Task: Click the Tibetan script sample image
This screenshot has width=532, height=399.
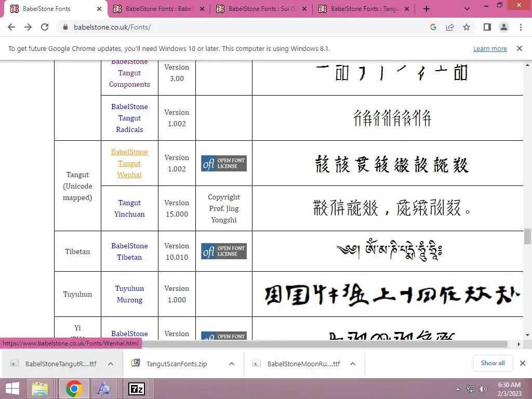Action: [x=389, y=250]
